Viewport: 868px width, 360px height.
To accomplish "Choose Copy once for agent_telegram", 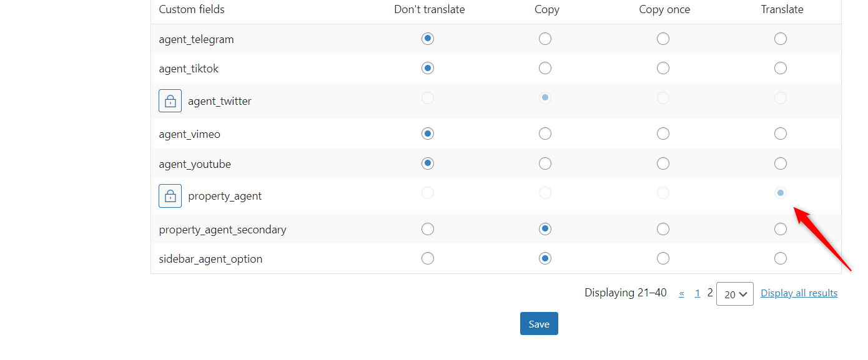I will [x=663, y=39].
